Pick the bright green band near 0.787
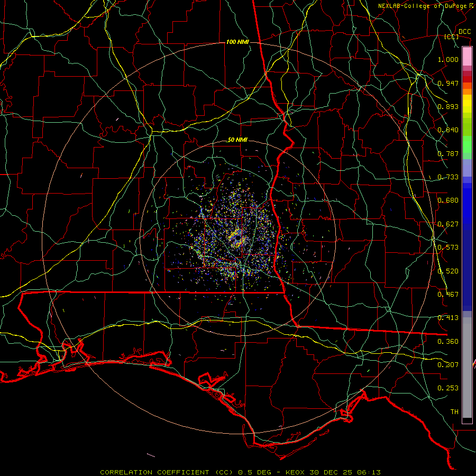Image resolution: width=476 pixels, height=476 pixels. coord(467,144)
